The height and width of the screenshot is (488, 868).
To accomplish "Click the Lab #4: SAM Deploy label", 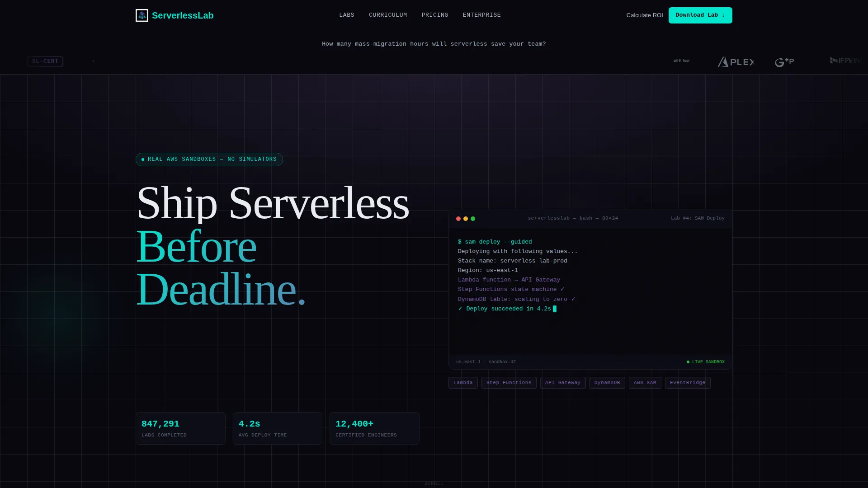I will tap(698, 218).
